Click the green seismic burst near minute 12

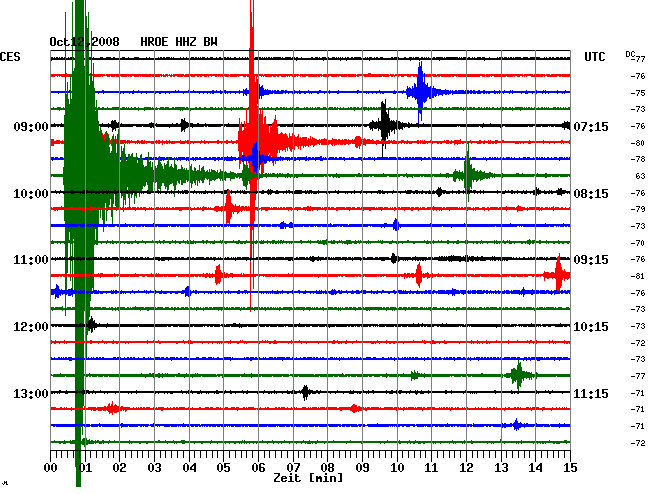(468, 175)
